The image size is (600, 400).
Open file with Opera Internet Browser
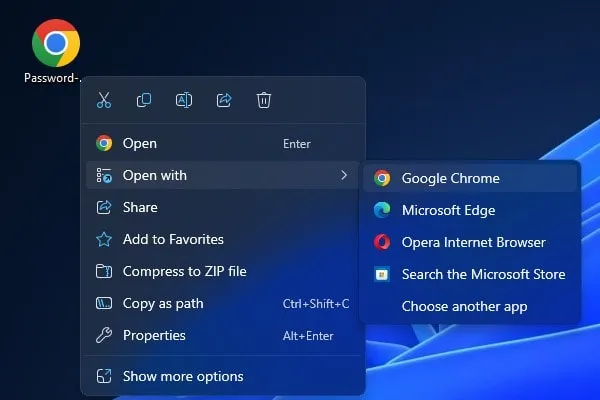pyautogui.click(x=470, y=242)
